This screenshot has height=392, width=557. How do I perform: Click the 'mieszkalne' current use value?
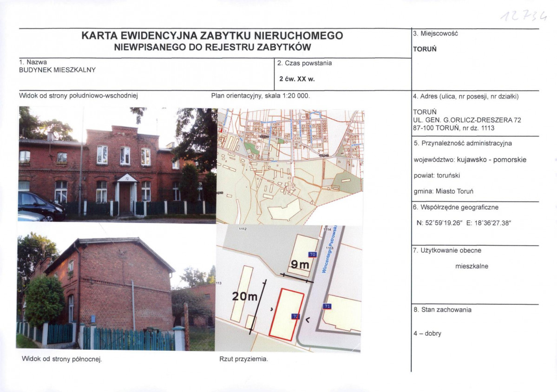(x=472, y=266)
